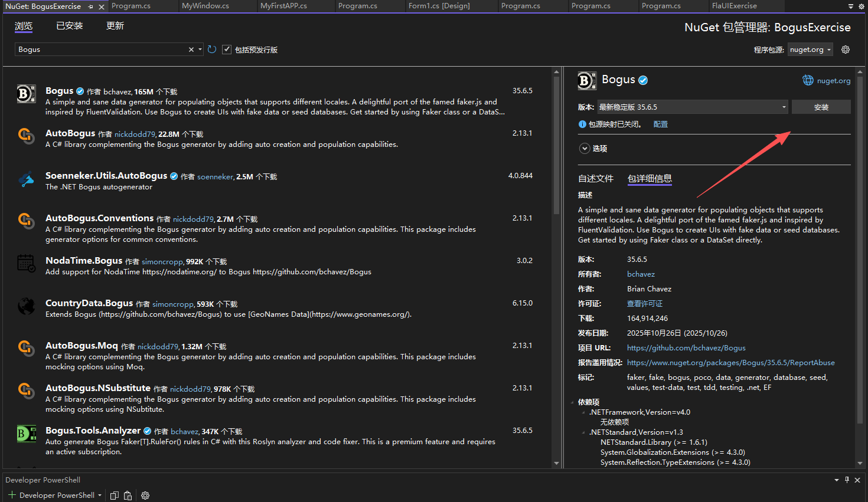Screen dimensions: 868x502
Task: View the license link
Action: pyautogui.click(x=645, y=304)
